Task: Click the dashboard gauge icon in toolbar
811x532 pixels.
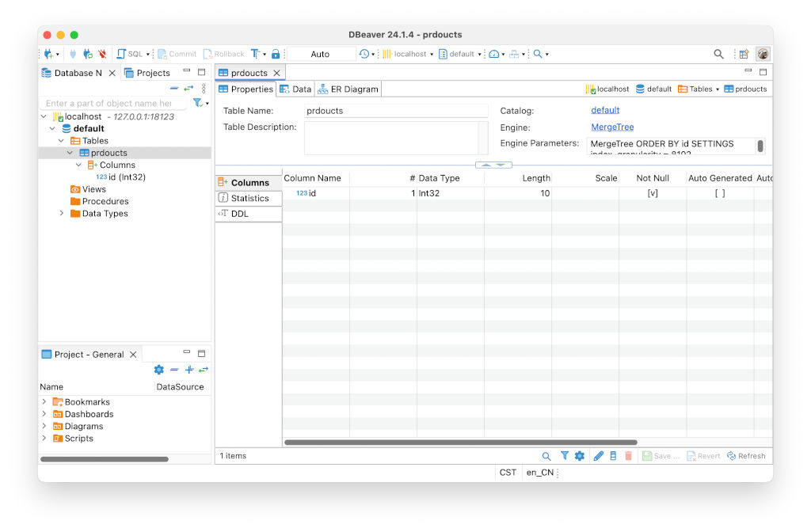Action: click(x=494, y=54)
